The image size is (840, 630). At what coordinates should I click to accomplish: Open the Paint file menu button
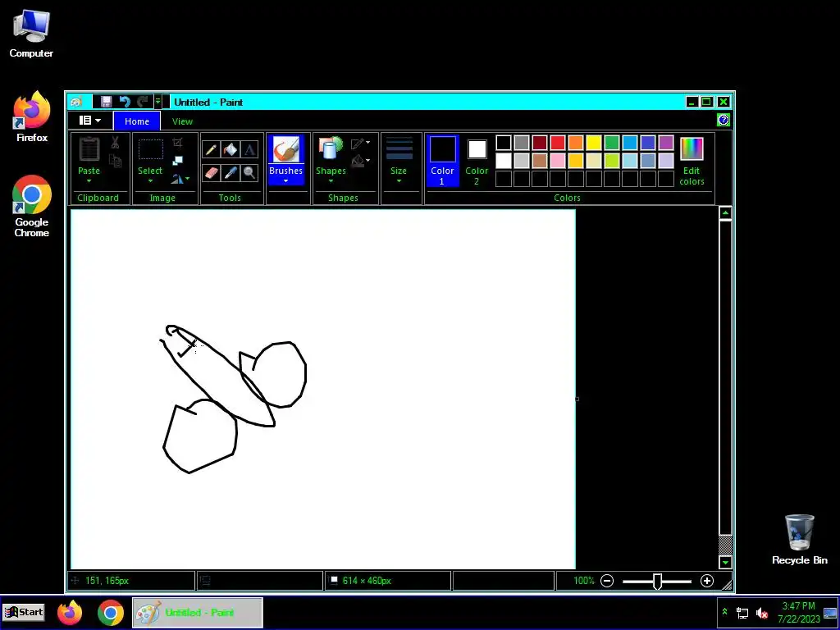[x=89, y=121]
